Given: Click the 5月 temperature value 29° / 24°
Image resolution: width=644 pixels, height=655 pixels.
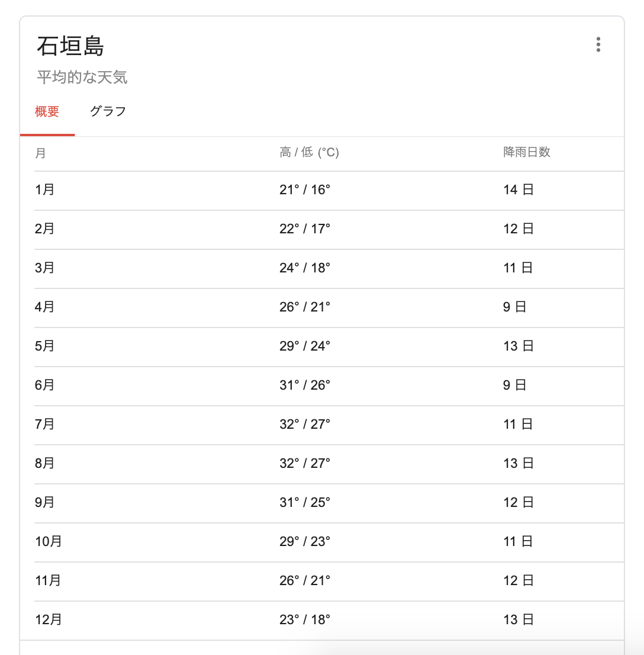Looking at the screenshot, I should point(305,346).
